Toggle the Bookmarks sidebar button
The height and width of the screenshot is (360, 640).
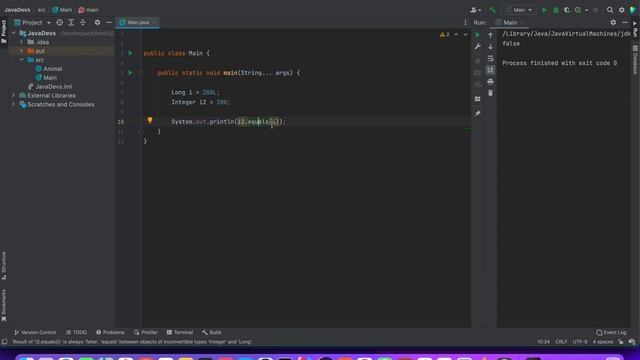(4, 306)
